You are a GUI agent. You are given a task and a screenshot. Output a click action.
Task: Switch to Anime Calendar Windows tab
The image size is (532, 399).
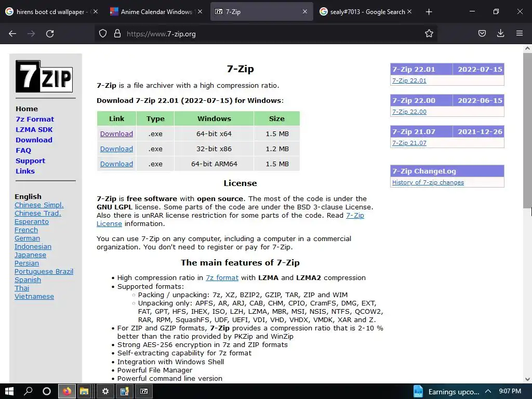tap(156, 11)
